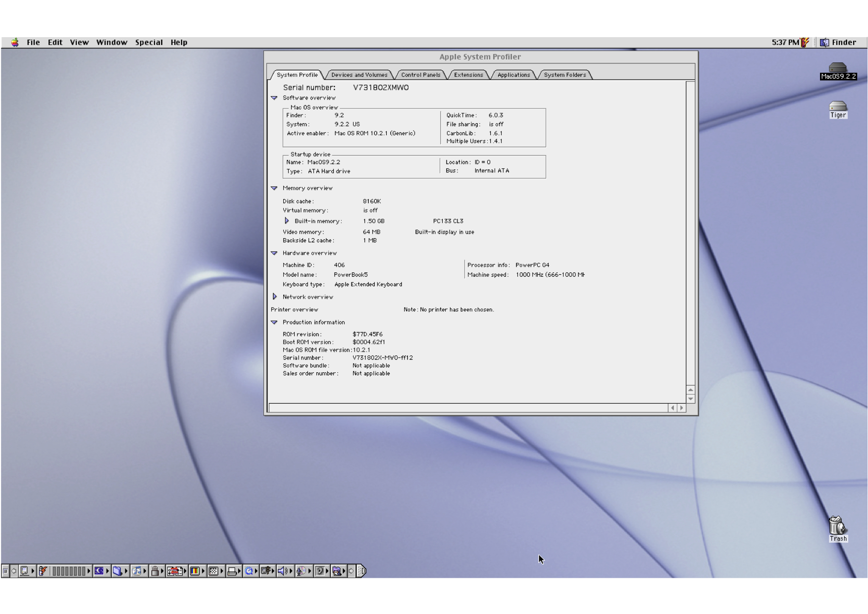Open the monitor color depth module in Control Strip
This screenshot has width=868, height=614.
(197, 571)
